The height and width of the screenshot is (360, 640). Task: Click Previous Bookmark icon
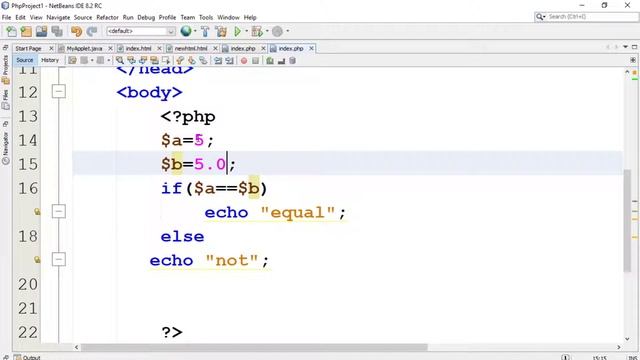coord(180,61)
